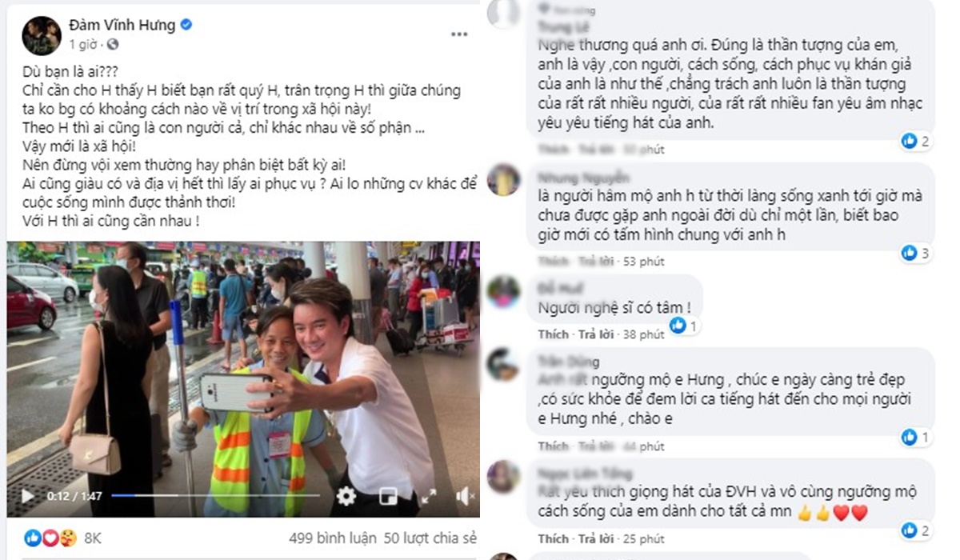Open the 499 bình luận comments link
Screen dimensions: 960x560
331,538
